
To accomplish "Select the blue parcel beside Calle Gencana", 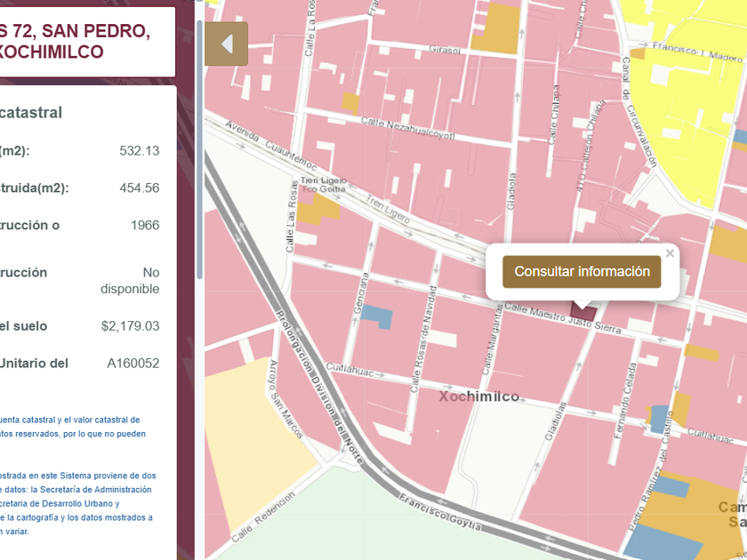I will [x=377, y=316].
